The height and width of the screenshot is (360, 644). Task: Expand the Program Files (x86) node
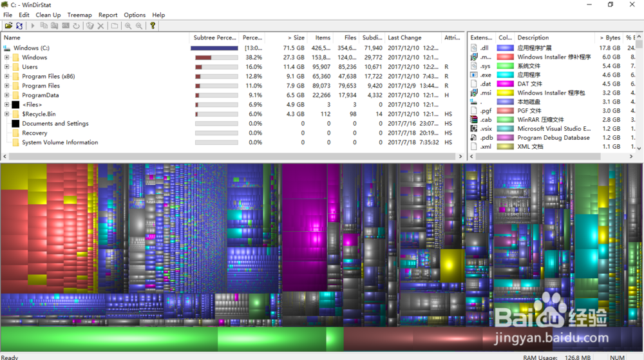(6, 77)
